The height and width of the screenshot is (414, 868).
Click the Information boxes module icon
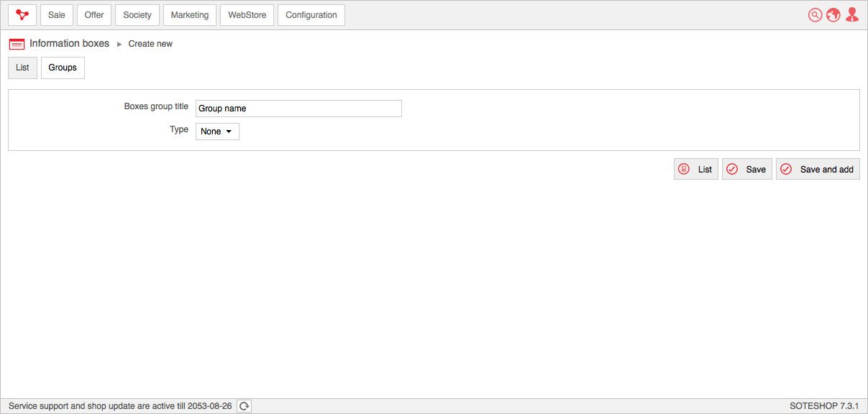[x=17, y=44]
